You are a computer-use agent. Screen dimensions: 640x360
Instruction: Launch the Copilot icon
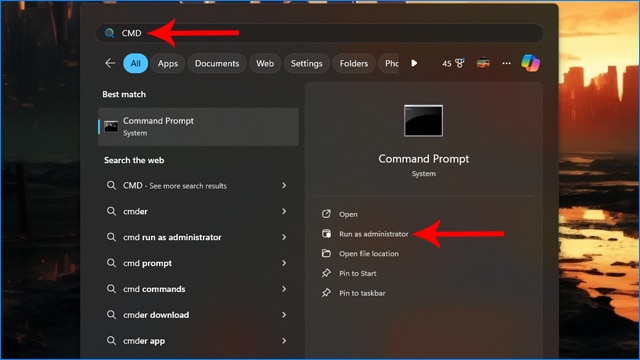530,63
